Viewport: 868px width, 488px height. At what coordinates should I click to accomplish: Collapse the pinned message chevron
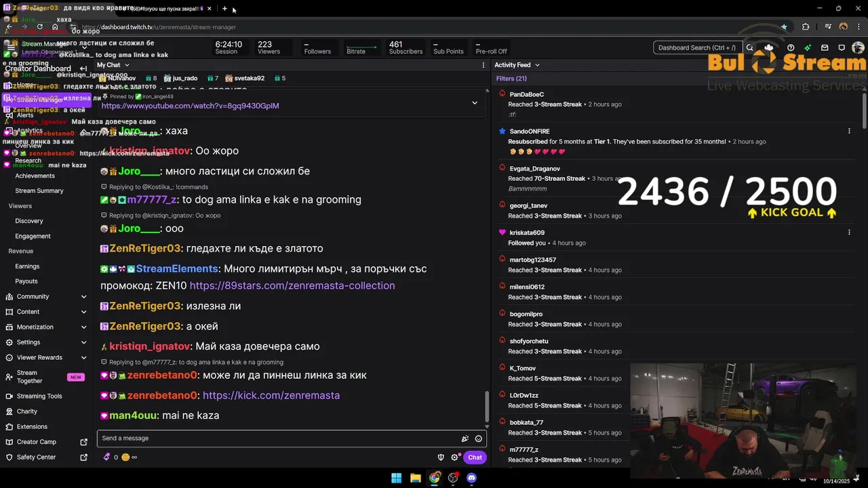[475, 103]
